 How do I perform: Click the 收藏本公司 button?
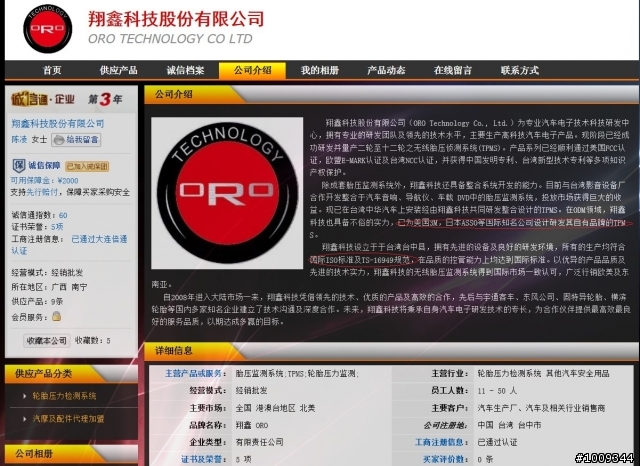coord(47,340)
